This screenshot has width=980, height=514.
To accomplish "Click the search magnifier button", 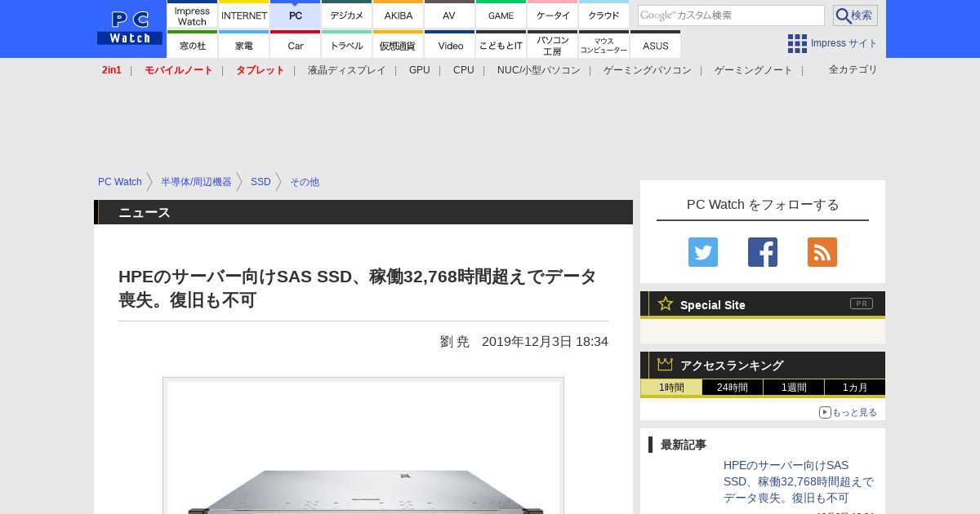I will (x=855, y=16).
